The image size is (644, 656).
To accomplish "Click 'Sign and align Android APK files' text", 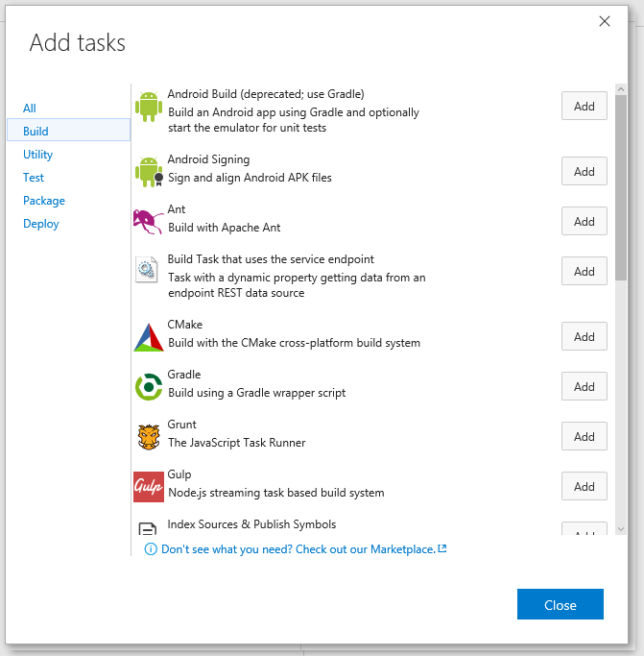I will 250,178.
